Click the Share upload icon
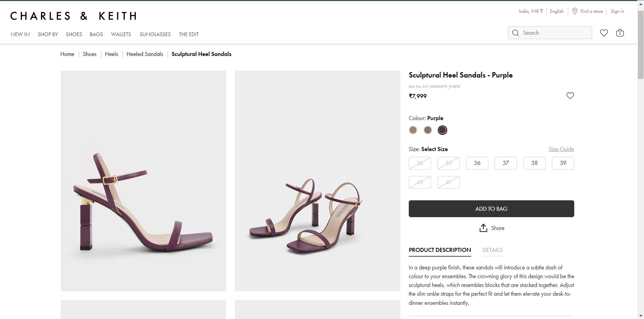Image resolution: width=644 pixels, height=319 pixels. 483,228
